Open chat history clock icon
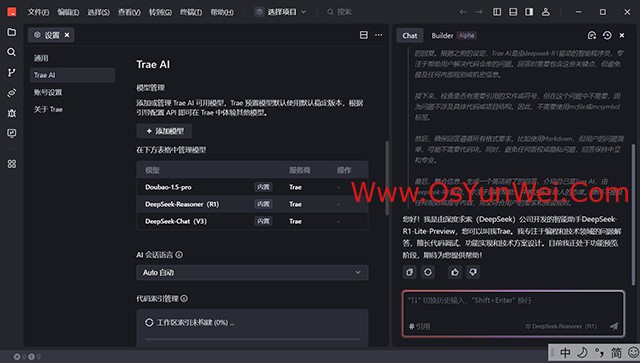Screen dimensions: 640x363 pos(607,36)
